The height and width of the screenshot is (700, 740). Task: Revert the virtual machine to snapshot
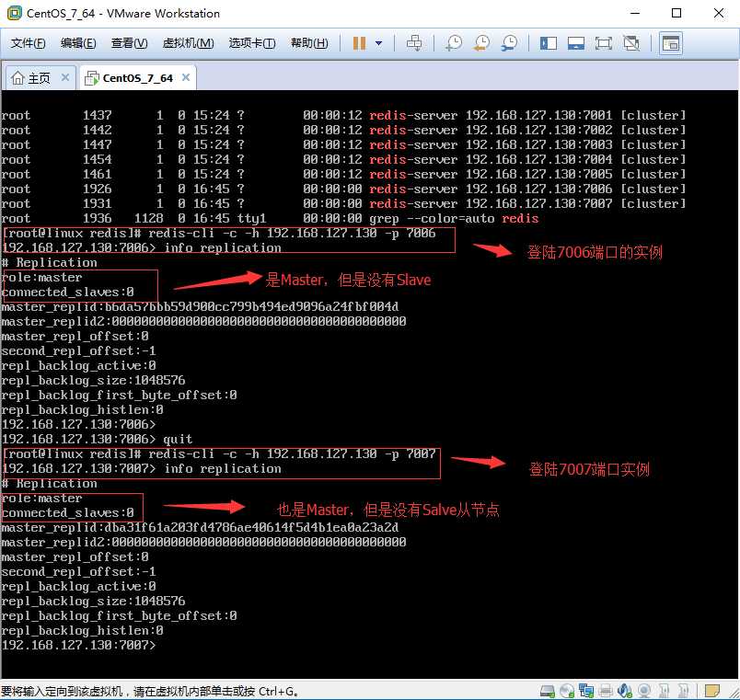pos(482,43)
